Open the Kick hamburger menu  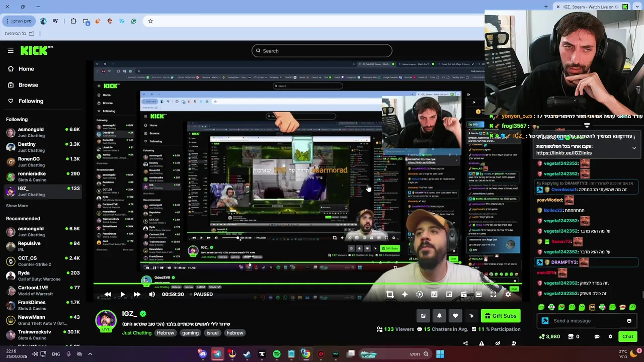tap(11, 51)
